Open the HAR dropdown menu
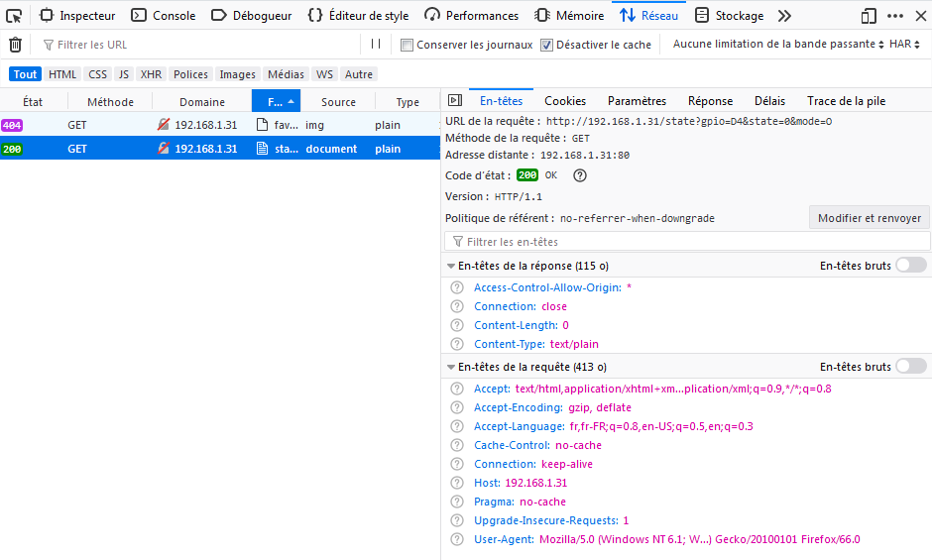 click(904, 44)
